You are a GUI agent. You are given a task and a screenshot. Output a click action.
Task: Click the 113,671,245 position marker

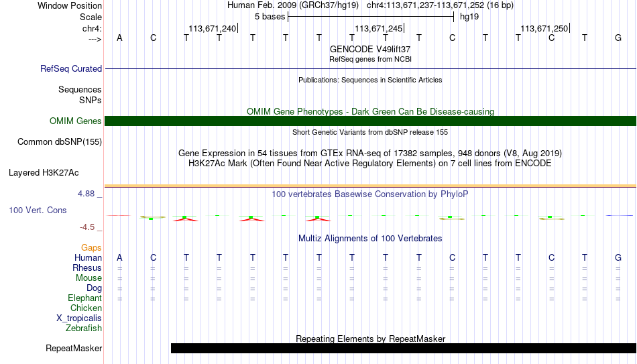(x=379, y=28)
